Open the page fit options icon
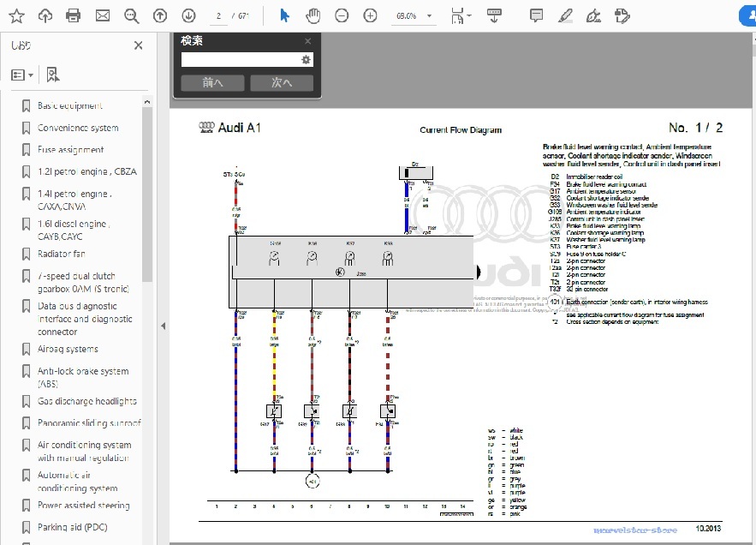 461,16
